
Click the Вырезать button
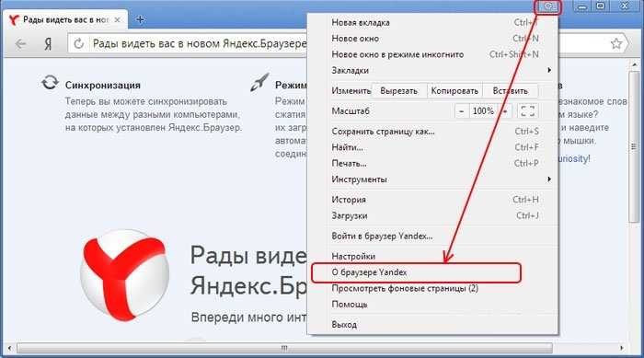tap(398, 91)
